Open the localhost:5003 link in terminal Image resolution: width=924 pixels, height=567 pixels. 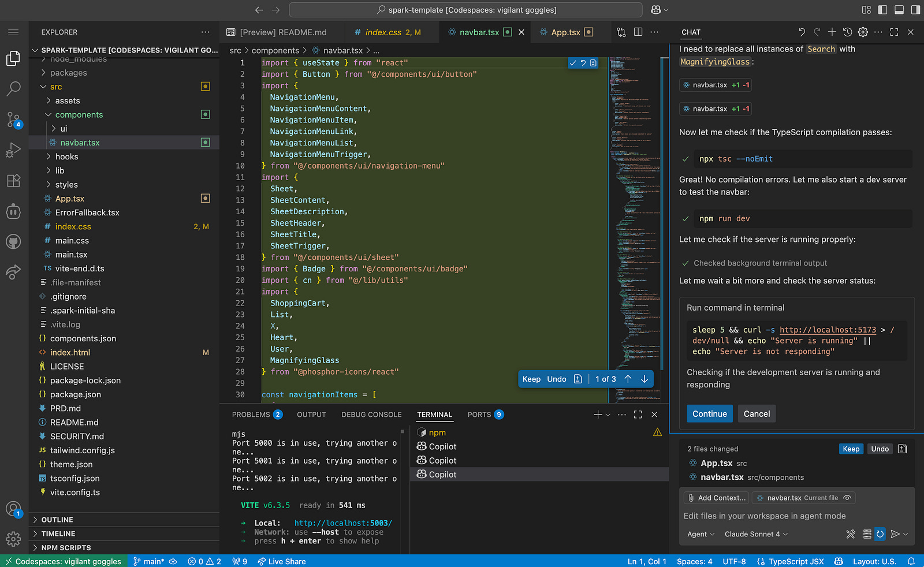pyautogui.click(x=343, y=523)
